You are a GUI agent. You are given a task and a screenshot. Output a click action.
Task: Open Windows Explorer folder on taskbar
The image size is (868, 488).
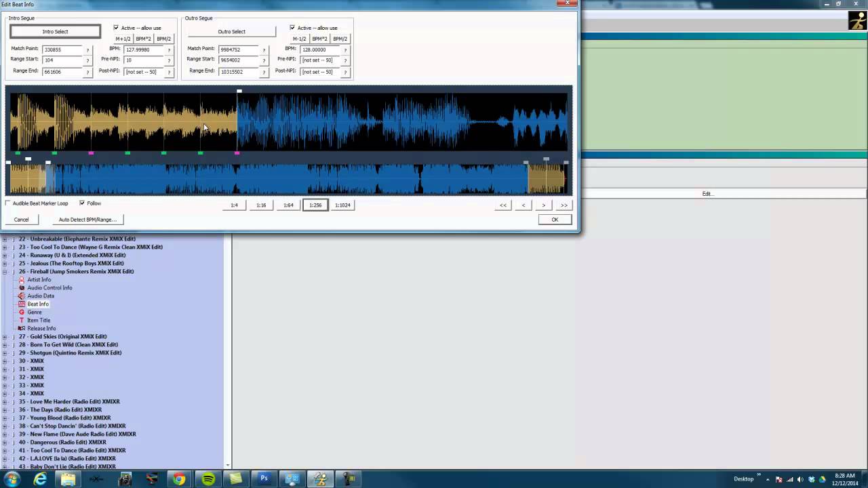[x=68, y=479]
